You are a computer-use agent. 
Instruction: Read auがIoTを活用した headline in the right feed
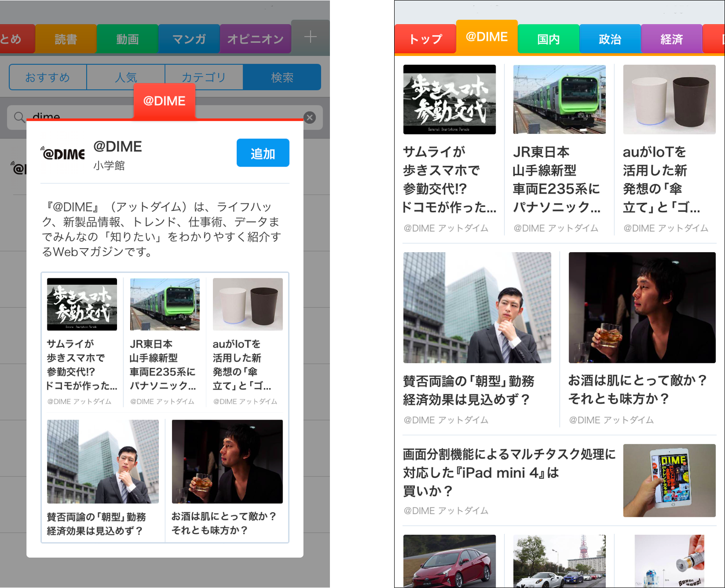click(662, 179)
